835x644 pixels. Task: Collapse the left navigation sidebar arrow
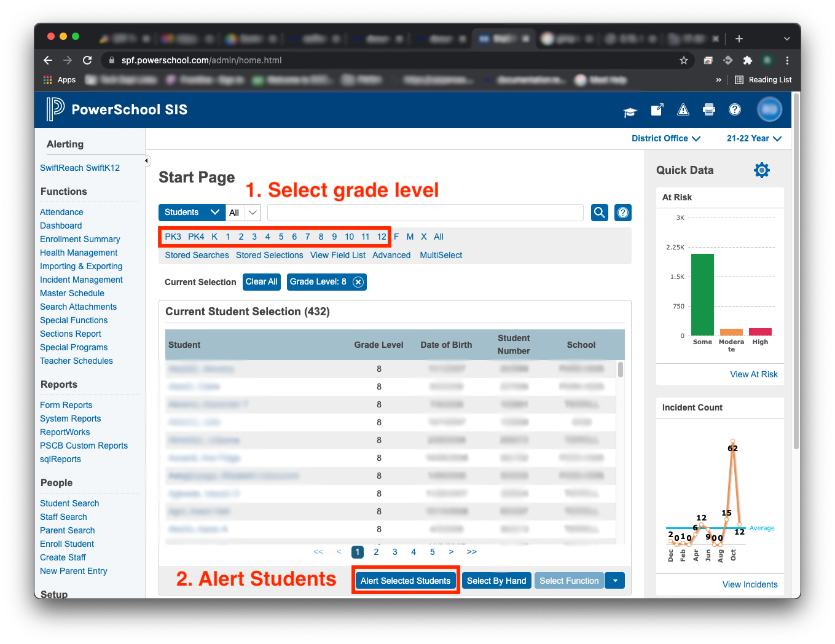point(146,161)
